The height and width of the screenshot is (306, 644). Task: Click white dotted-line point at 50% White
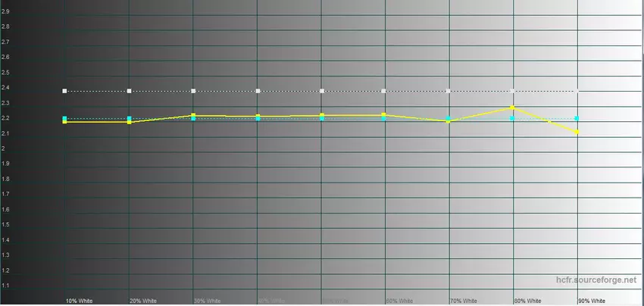coord(323,91)
